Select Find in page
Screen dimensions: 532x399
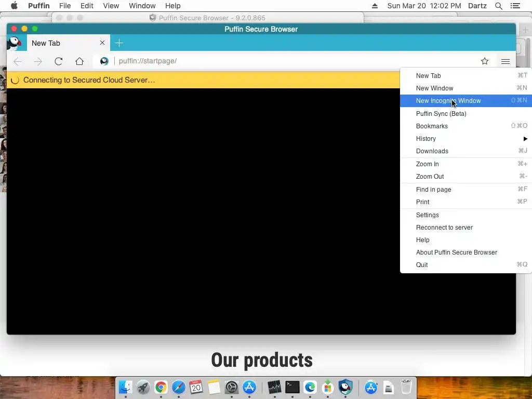click(x=466, y=190)
